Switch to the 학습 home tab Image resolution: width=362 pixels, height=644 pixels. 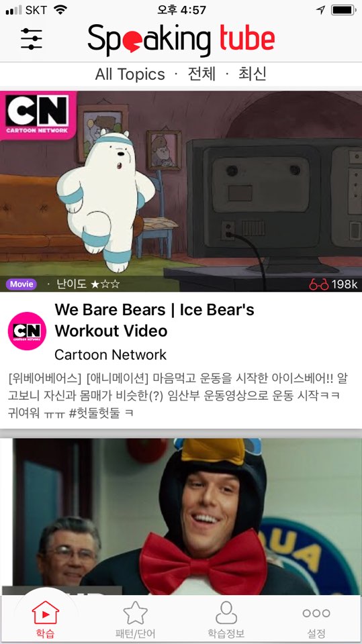45,619
